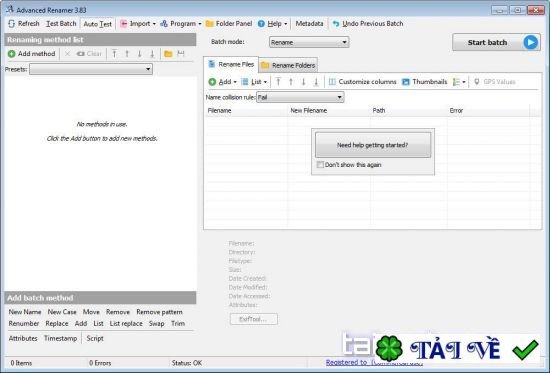Move method to top in the method list
550x373 pixels.
click(114, 54)
